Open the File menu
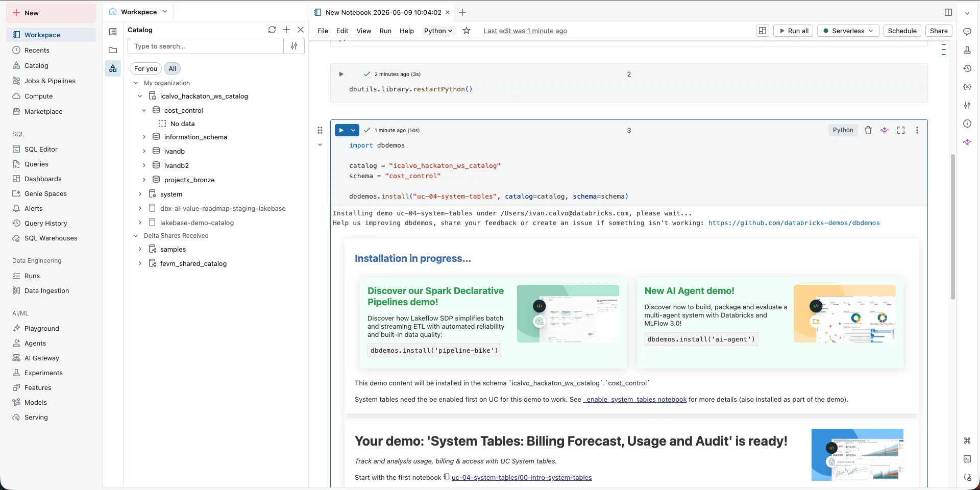This screenshot has height=490, width=980. click(323, 31)
